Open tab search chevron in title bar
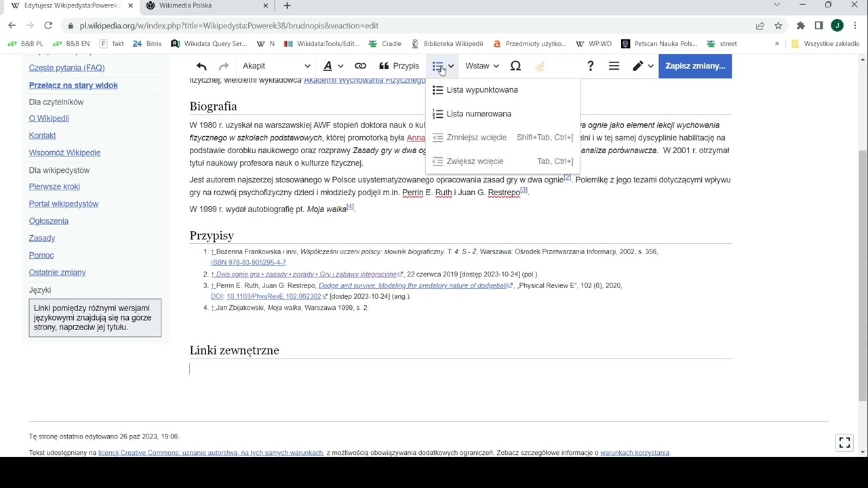The width and height of the screenshot is (868, 488). [776, 5]
